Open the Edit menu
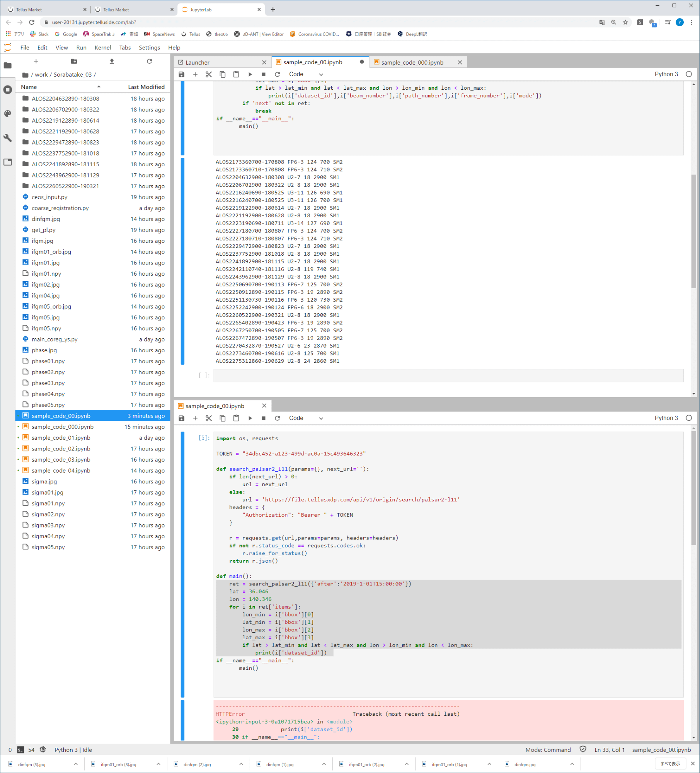Image resolution: width=700 pixels, height=773 pixels. pyautogui.click(x=42, y=48)
